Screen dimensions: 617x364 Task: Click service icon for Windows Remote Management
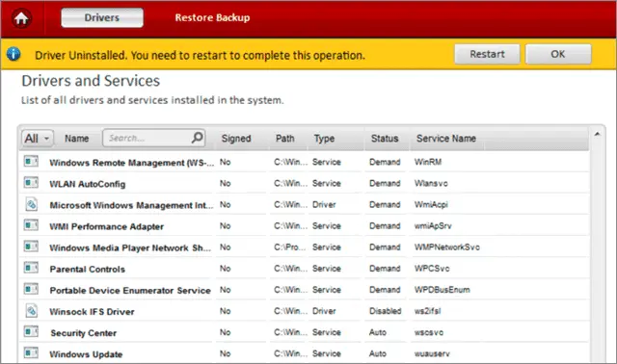[31, 162]
